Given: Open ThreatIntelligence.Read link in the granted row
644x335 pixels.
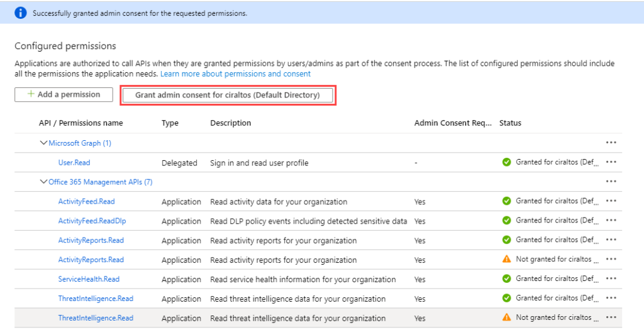Looking at the screenshot, I should 96,299.
